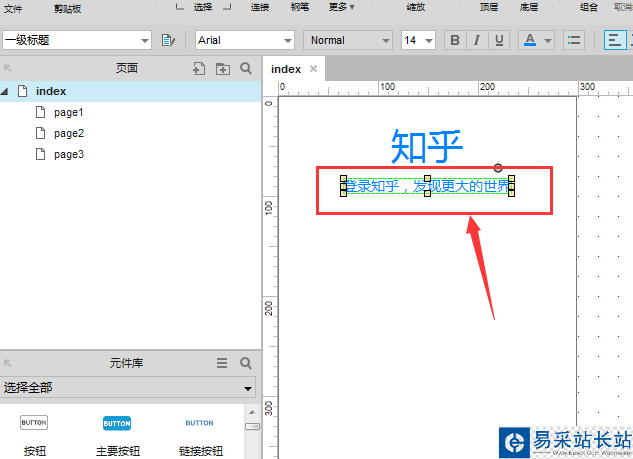
Task: Toggle underline formatting
Action: [499, 40]
